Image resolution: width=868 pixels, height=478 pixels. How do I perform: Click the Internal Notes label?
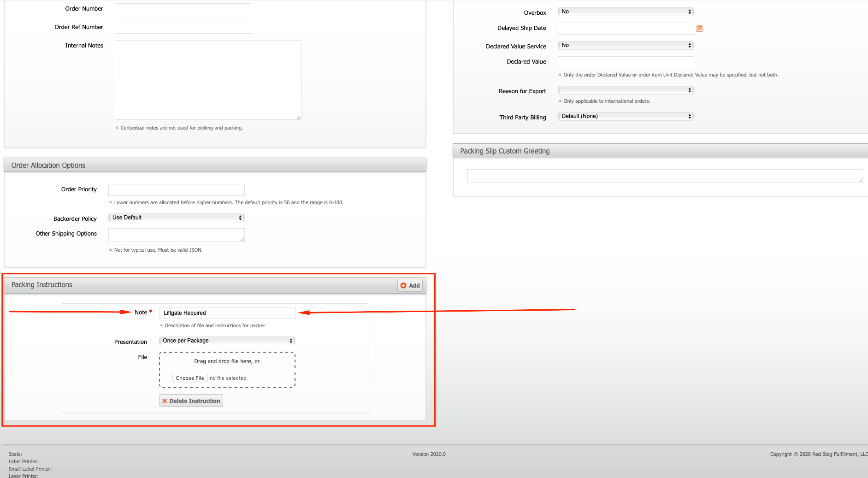click(x=84, y=45)
